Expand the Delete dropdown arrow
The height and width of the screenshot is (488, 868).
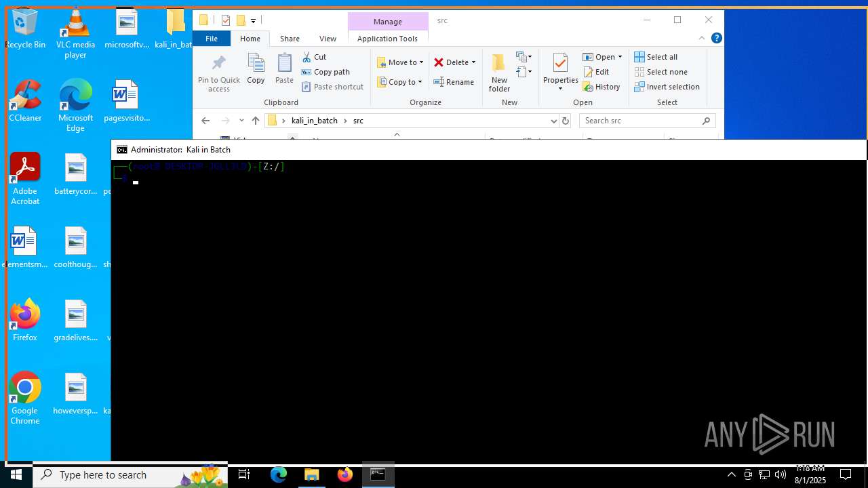(x=473, y=62)
